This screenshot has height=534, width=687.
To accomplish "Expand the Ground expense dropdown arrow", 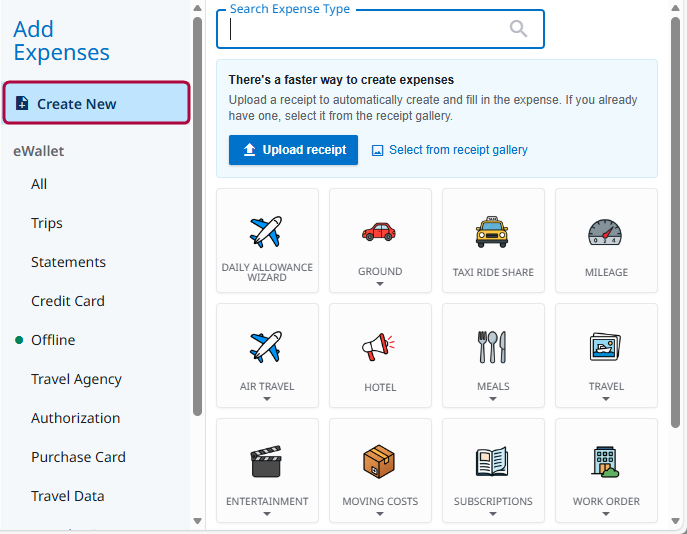I will pos(380,284).
